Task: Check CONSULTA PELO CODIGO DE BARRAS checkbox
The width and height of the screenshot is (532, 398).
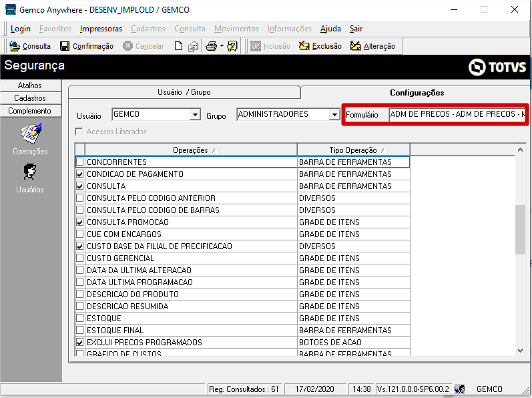Action: click(79, 210)
